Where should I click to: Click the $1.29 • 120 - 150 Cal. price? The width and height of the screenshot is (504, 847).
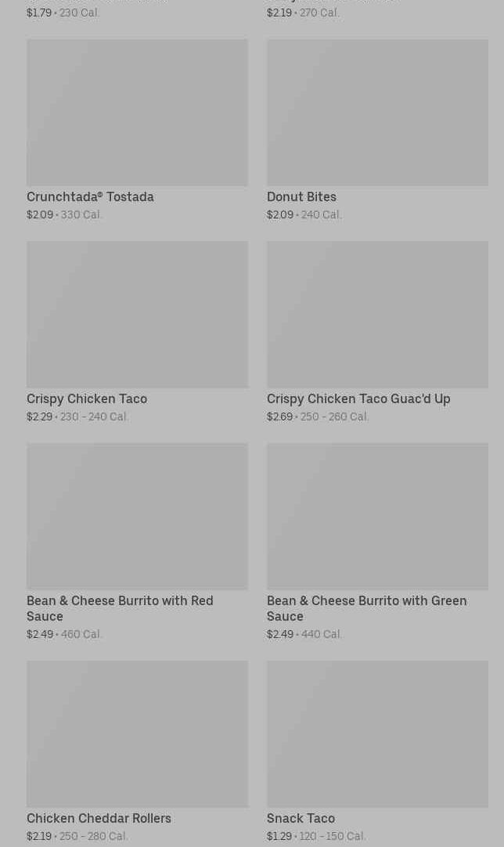coord(316,837)
